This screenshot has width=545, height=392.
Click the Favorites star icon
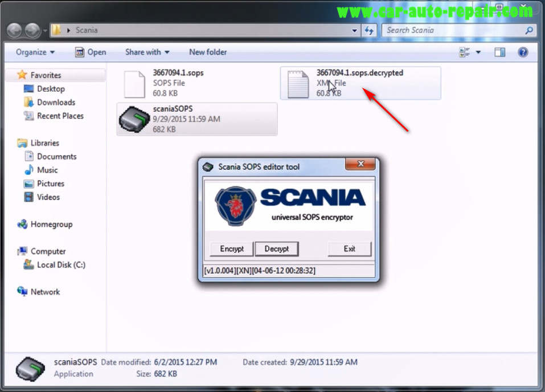tap(22, 75)
